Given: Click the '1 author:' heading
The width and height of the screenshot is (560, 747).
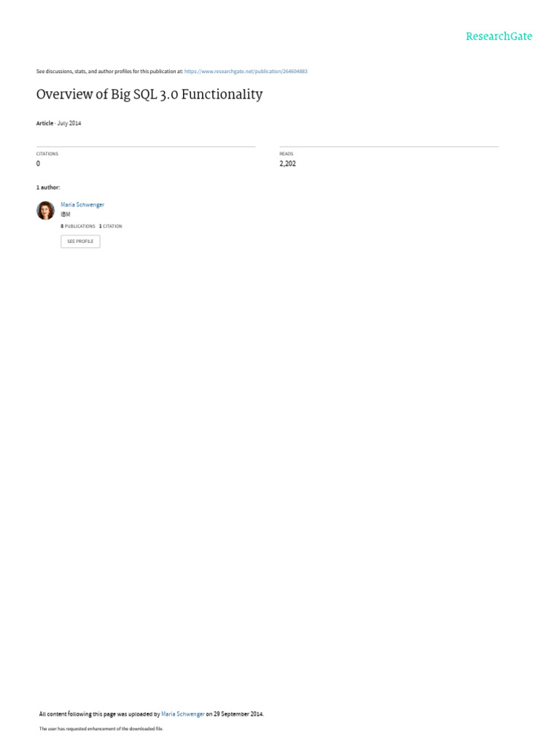Looking at the screenshot, I should (48, 187).
